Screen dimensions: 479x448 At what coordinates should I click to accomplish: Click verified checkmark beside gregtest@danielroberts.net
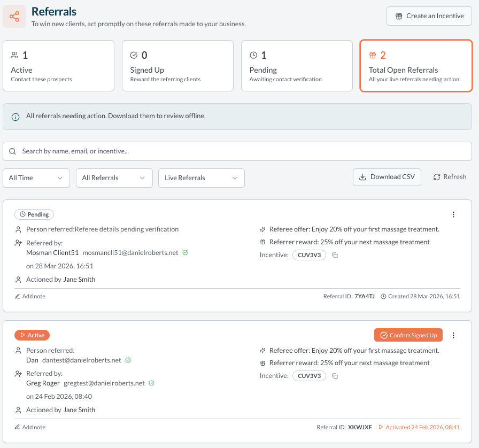[x=152, y=383]
